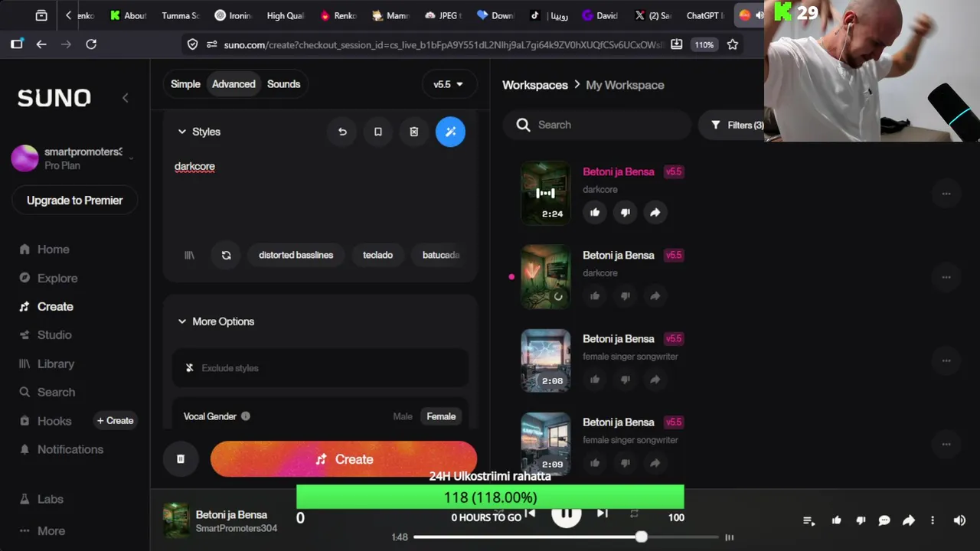Click the Search field in the workspace
Viewport: 980px width, 551px height.
pyautogui.click(x=597, y=125)
